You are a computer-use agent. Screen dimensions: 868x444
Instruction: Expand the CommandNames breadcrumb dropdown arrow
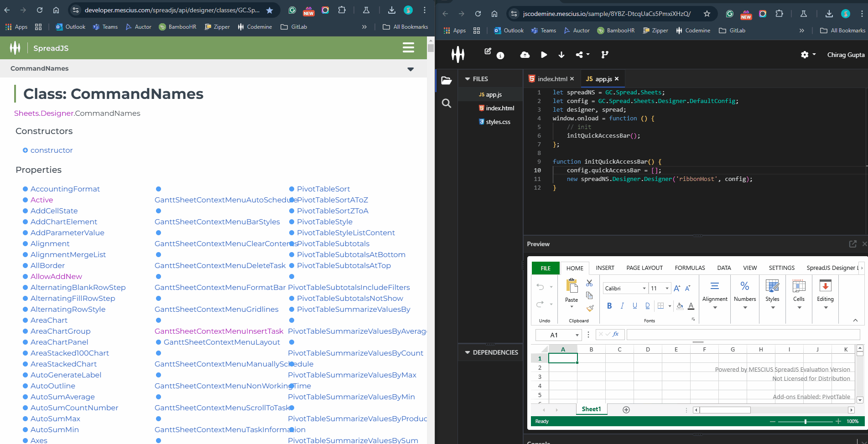[411, 69]
